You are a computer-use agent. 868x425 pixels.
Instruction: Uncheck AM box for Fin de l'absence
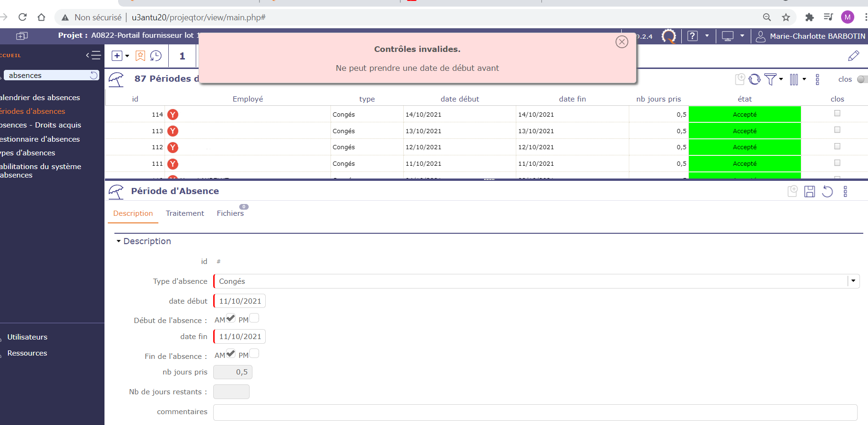[231, 354]
